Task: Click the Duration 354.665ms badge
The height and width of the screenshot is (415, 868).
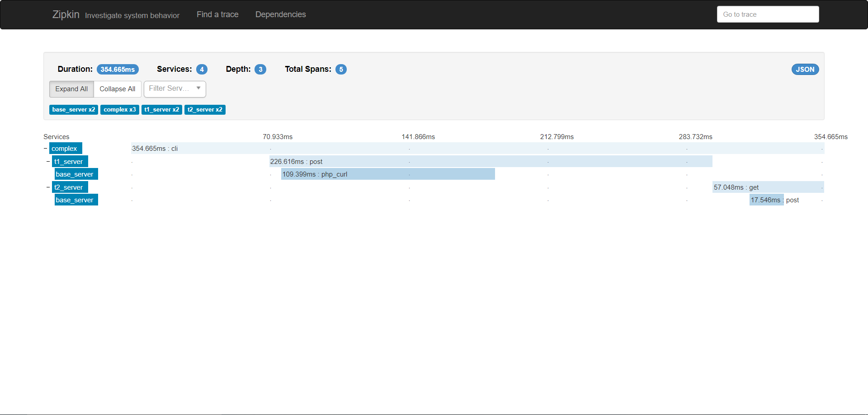Action: coord(118,70)
